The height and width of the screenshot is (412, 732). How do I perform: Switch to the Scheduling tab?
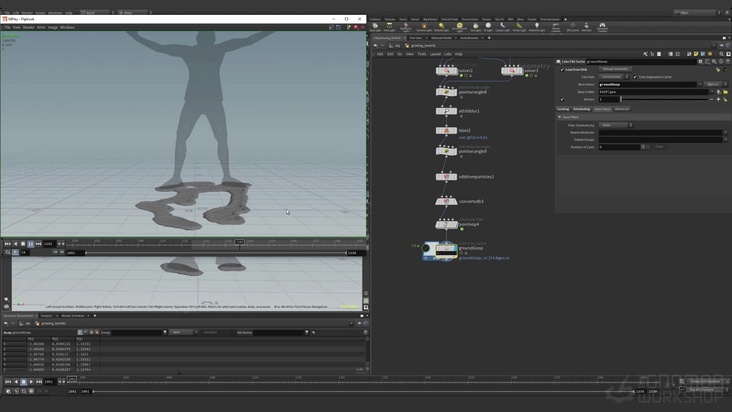coord(581,109)
